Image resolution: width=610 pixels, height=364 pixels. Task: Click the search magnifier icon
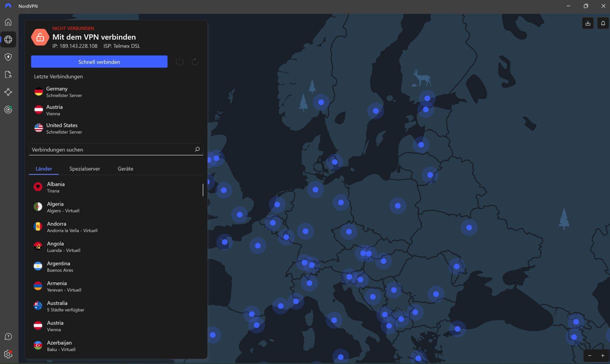(x=197, y=149)
